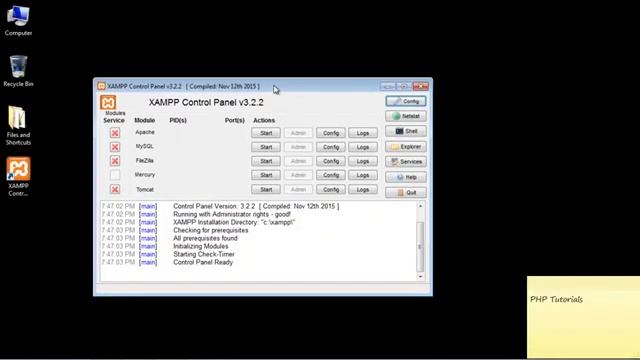Open Config for Mercury module
This screenshot has width=640, height=360.
[x=331, y=175]
